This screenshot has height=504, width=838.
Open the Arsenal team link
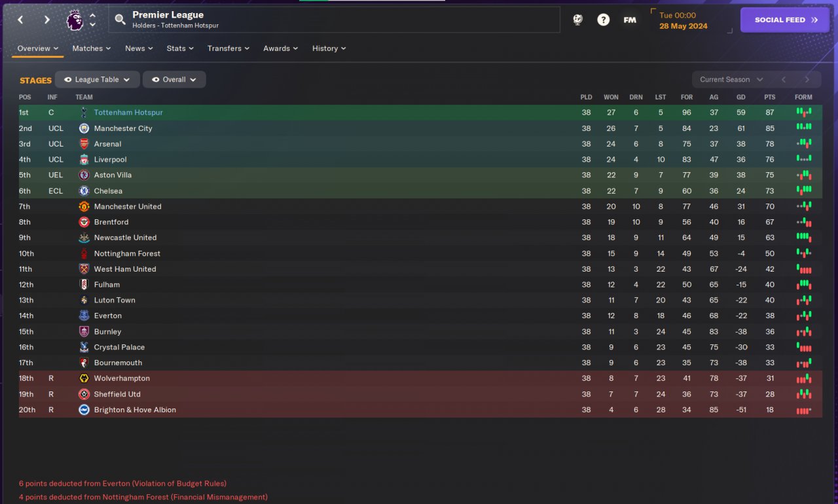click(107, 144)
